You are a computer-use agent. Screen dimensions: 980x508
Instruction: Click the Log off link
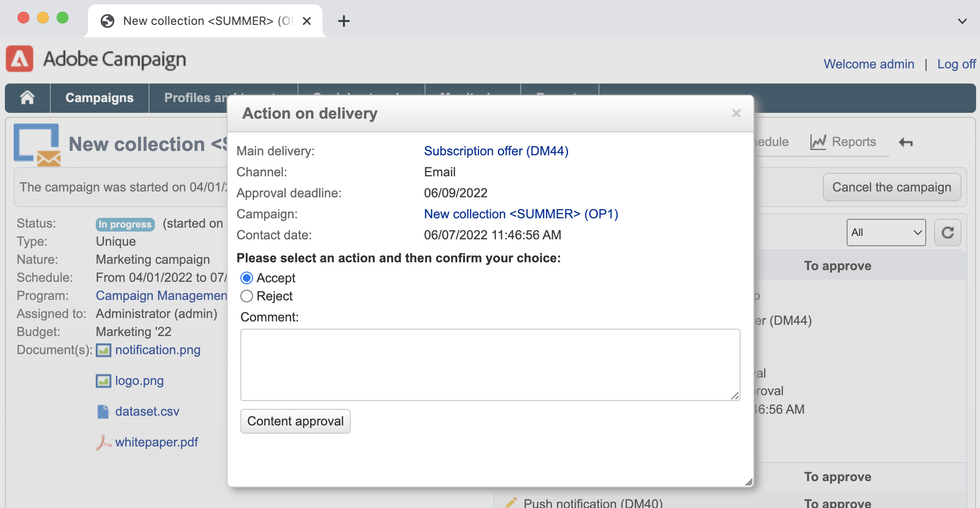pos(956,64)
